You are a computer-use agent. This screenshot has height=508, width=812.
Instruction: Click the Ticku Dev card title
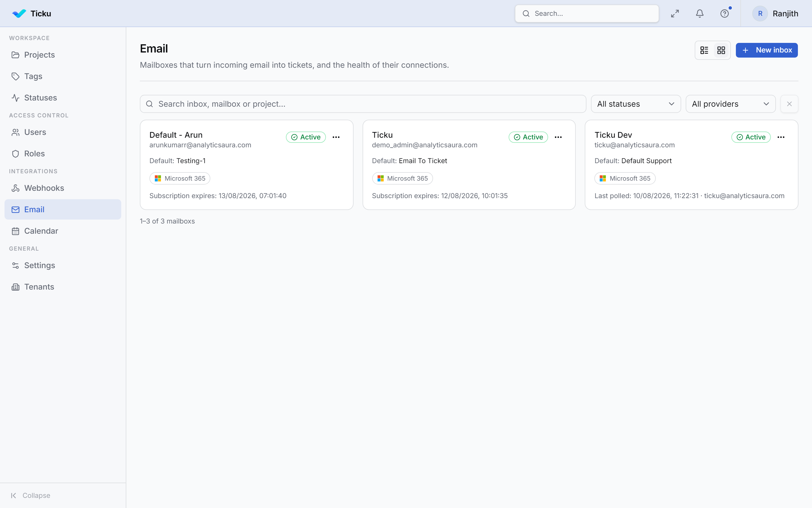613,135
